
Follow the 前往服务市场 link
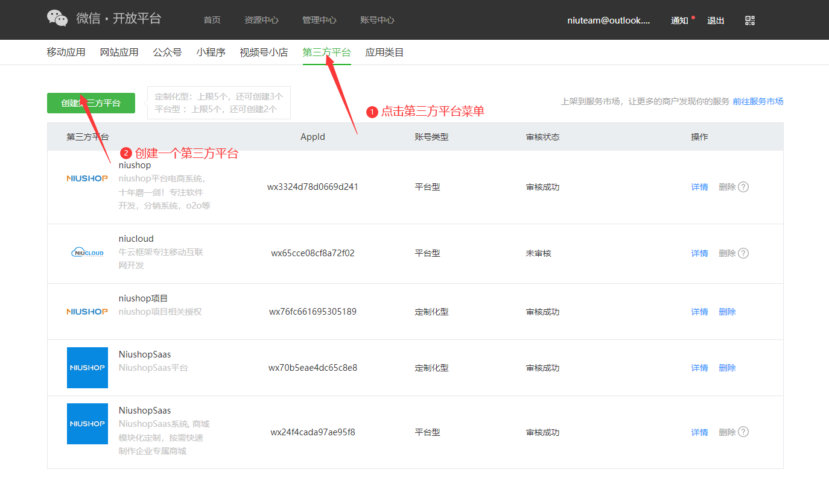pos(758,101)
